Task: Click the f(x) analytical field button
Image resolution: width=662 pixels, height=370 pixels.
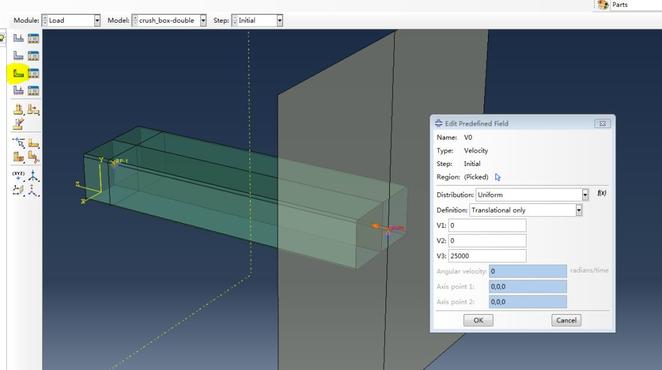Action: [x=602, y=193]
